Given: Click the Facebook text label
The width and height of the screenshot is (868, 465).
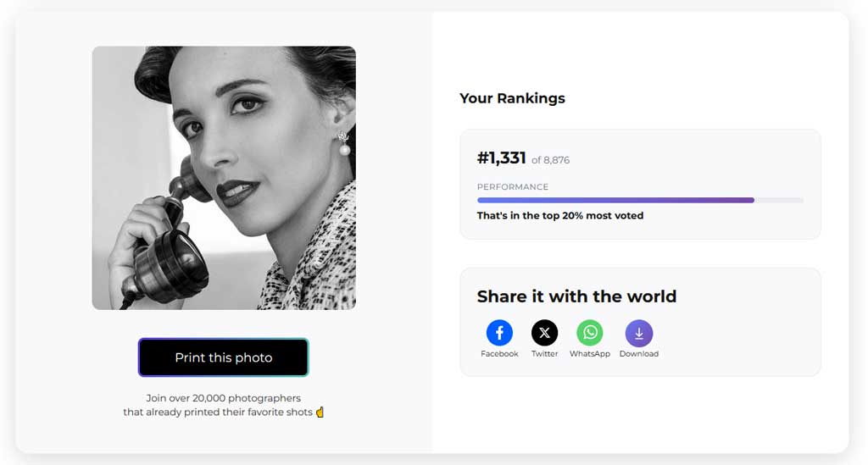Looking at the screenshot, I should 499,354.
